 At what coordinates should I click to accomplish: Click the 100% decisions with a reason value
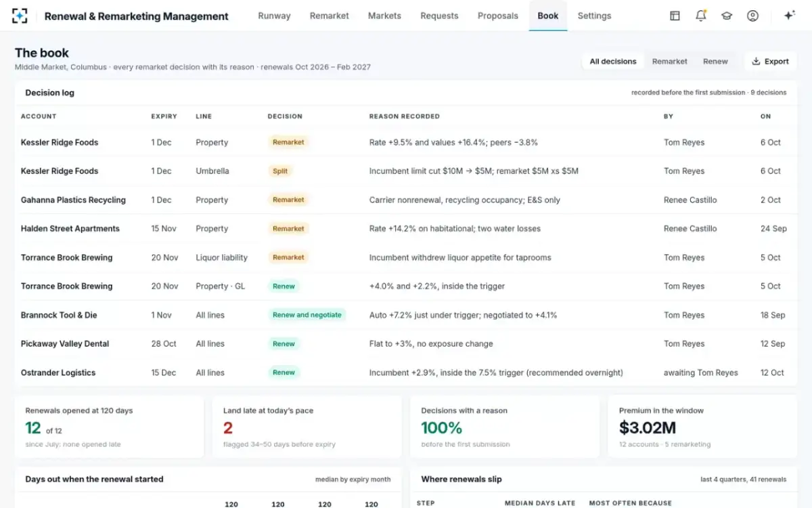(x=442, y=427)
